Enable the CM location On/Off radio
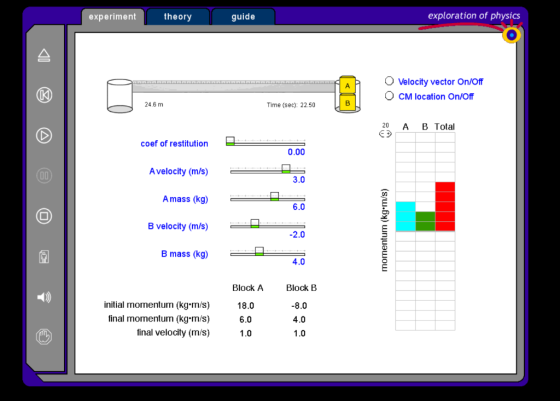 [x=389, y=96]
